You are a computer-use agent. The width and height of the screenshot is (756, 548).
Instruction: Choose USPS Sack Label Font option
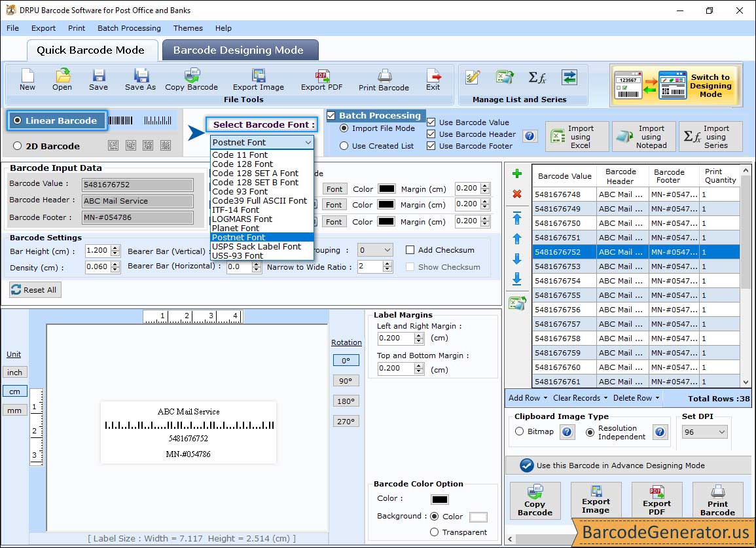tap(262, 247)
